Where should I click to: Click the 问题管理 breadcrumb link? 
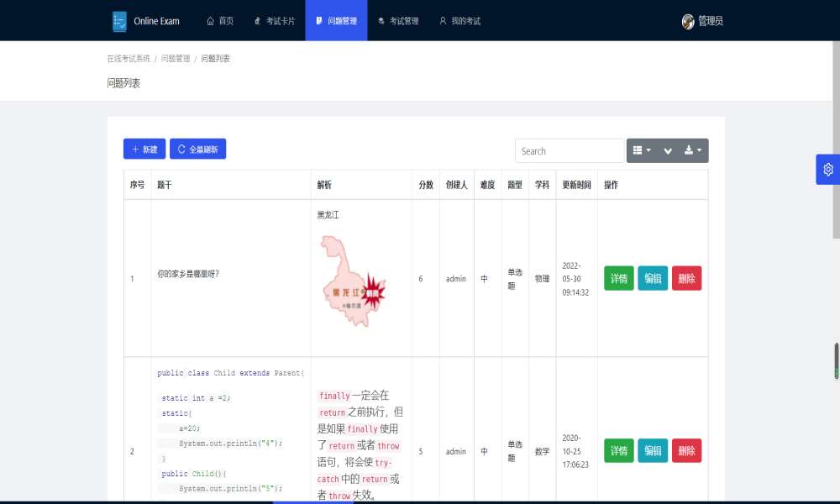[x=176, y=59]
